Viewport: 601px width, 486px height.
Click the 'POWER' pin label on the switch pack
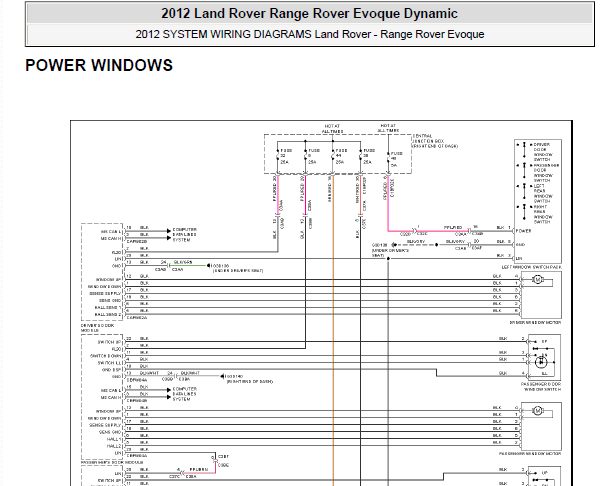[524, 231]
